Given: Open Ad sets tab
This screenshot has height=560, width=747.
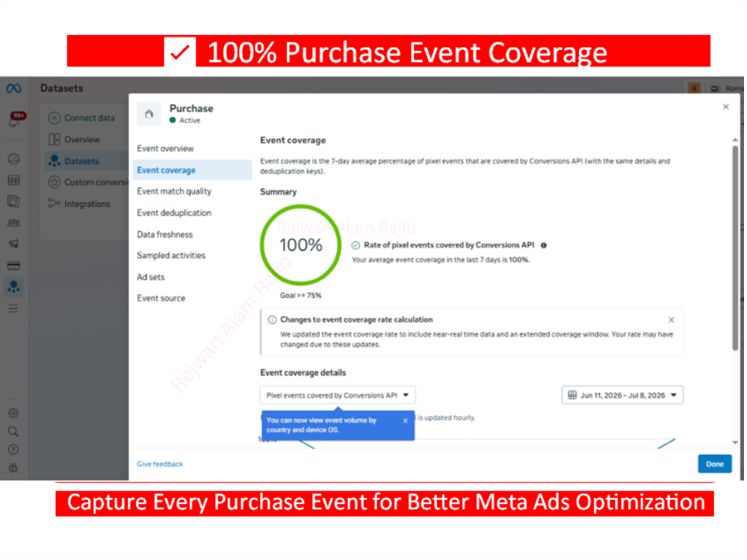Looking at the screenshot, I should coord(151,277).
